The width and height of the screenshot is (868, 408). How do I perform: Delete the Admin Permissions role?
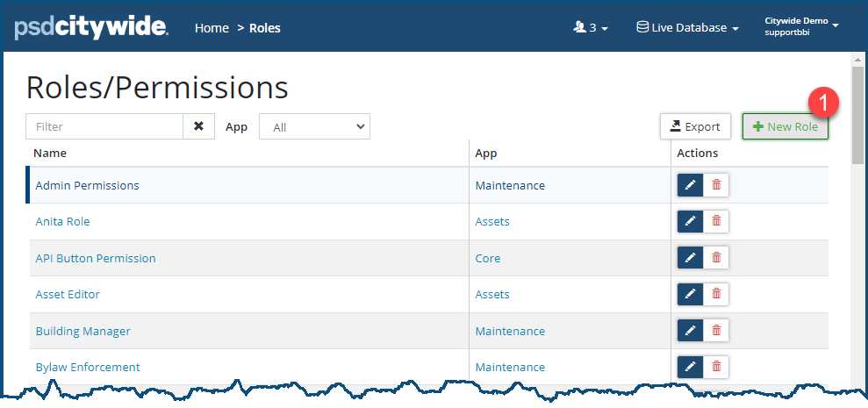[x=716, y=185]
